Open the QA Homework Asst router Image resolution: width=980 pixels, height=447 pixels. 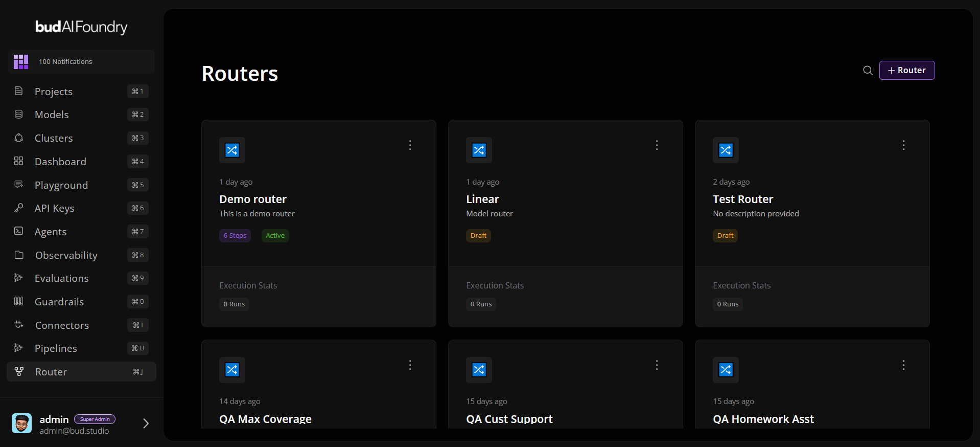pyautogui.click(x=763, y=419)
